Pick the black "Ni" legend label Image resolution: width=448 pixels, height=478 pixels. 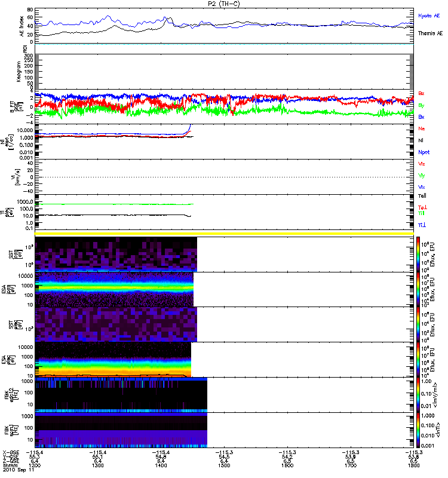(421, 140)
